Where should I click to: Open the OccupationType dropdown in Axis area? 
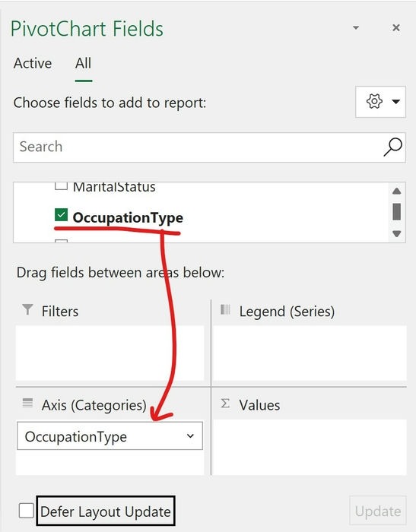(190, 436)
